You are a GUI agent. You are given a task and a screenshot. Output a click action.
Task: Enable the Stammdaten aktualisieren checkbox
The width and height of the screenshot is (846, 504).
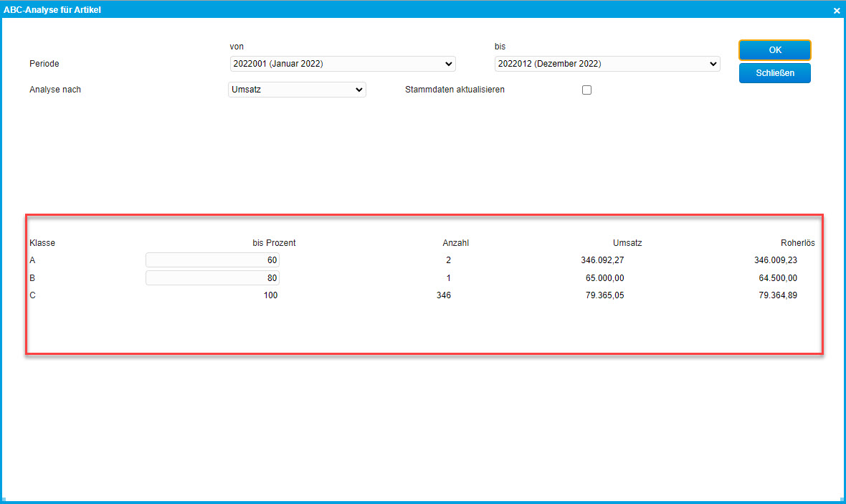tap(586, 90)
